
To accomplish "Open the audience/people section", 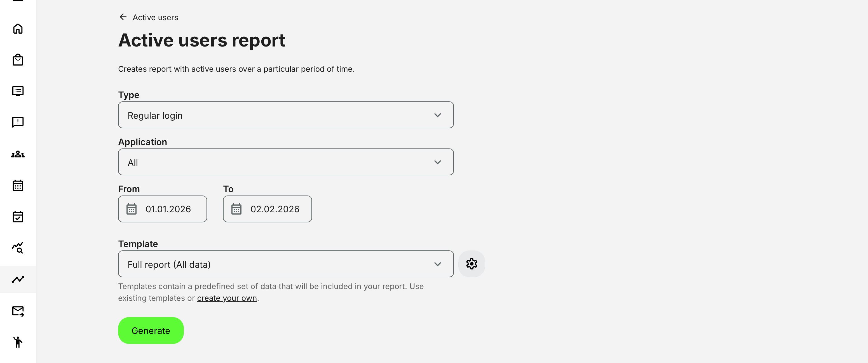I will [x=18, y=154].
